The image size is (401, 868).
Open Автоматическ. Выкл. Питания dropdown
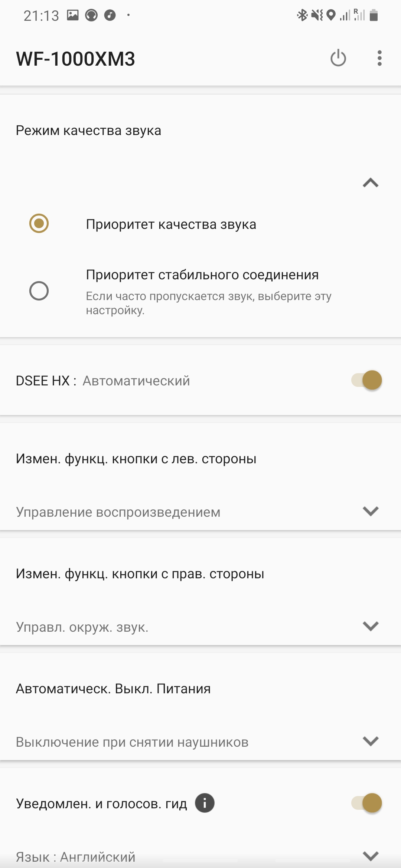371,741
